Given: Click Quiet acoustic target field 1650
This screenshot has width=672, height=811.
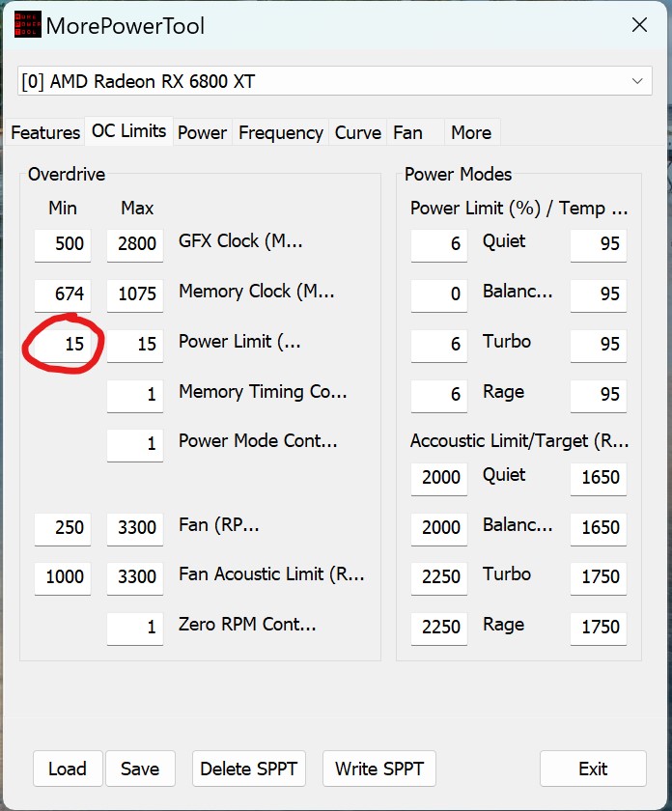Looking at the screenshot, I should [599, 478].
